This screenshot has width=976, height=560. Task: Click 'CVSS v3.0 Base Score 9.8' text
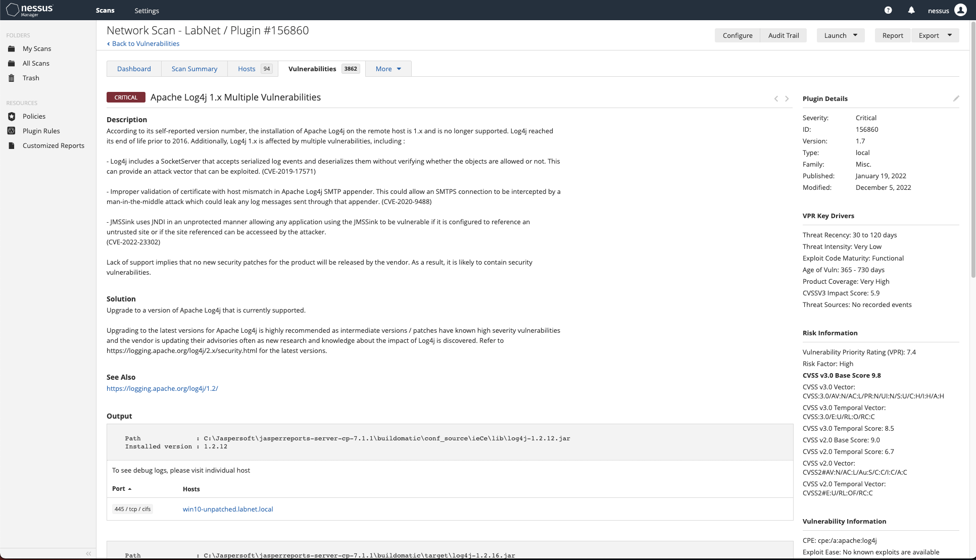coord(842,375)
